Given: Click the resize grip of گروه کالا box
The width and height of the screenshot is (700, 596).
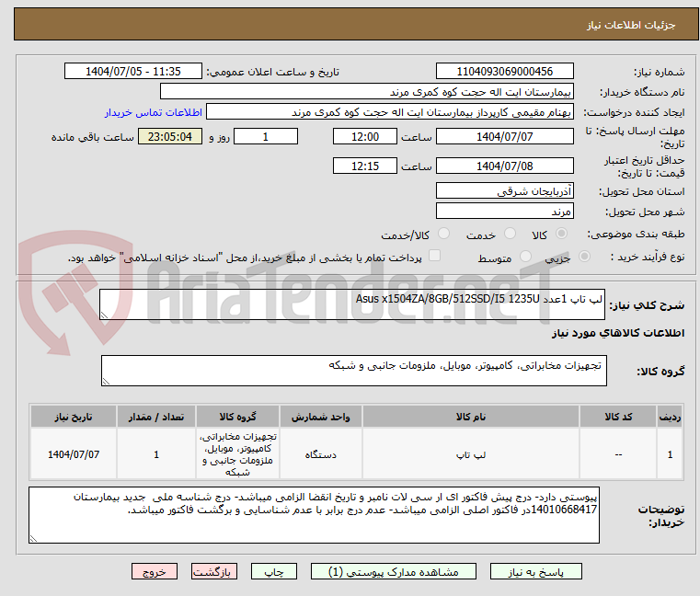Looking at the screenshot, I should tap(107, 381).
